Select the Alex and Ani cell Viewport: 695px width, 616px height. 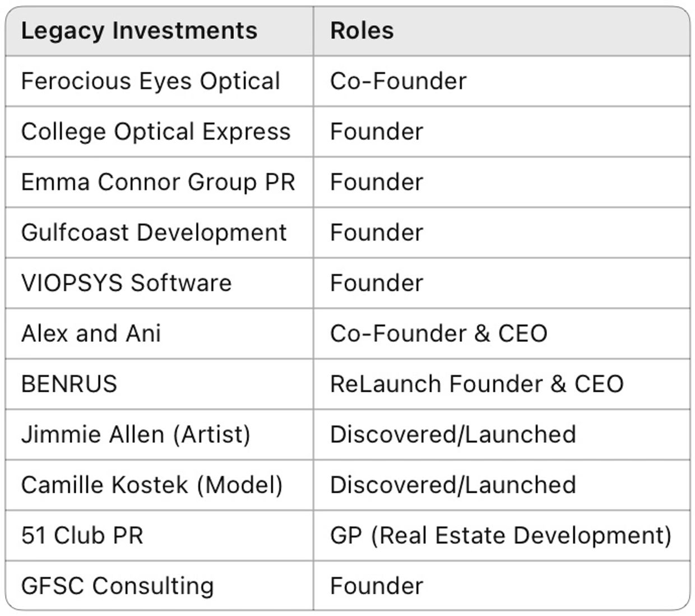click(x=91, y=334)
